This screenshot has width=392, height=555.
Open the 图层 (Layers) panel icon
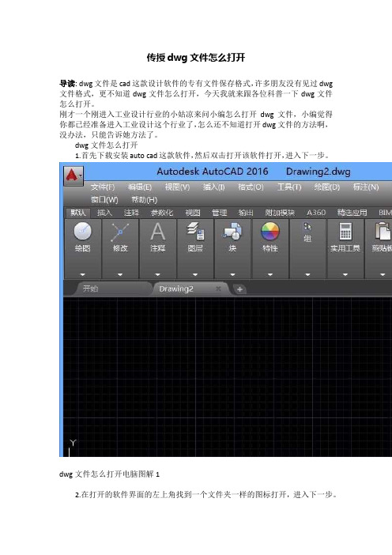(x=195, y=231)
